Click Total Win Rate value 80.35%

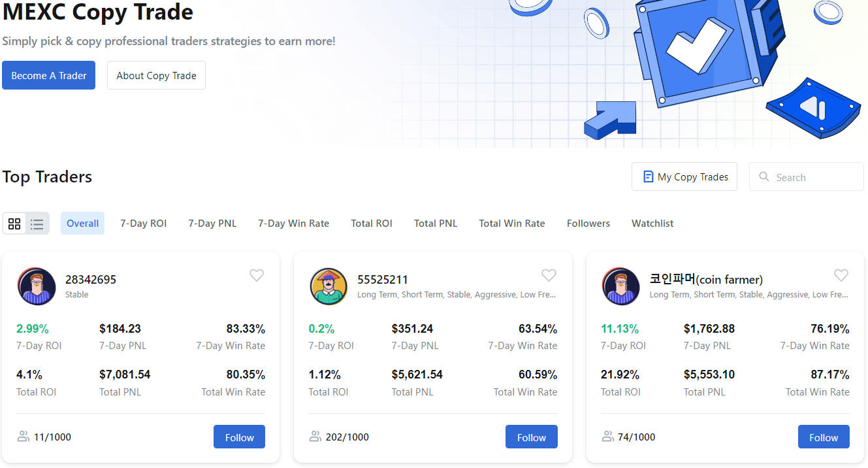pos(246,375)
